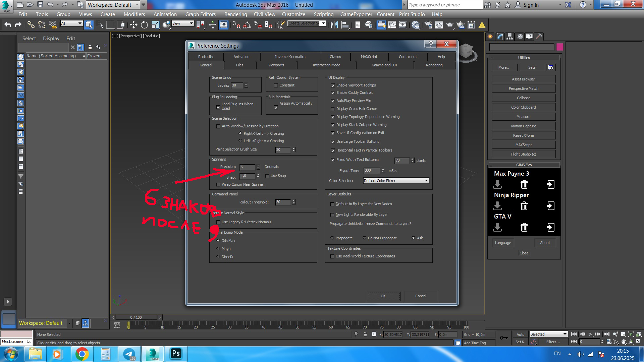Image resolution: width=644 pixels, height=362 pixels.
Task: Click the Play Animation button
Action: [x=590, y=334]
